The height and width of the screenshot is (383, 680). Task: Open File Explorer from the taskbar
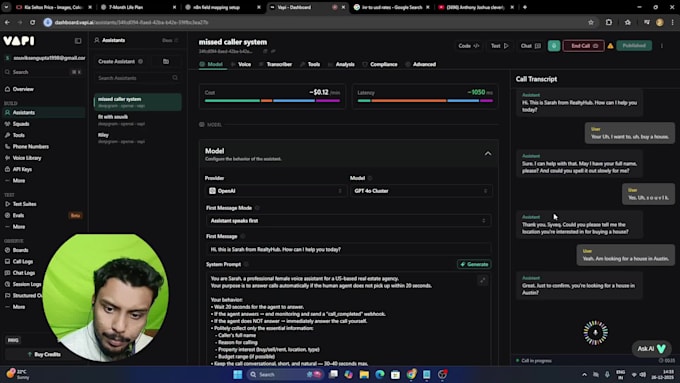364,374
